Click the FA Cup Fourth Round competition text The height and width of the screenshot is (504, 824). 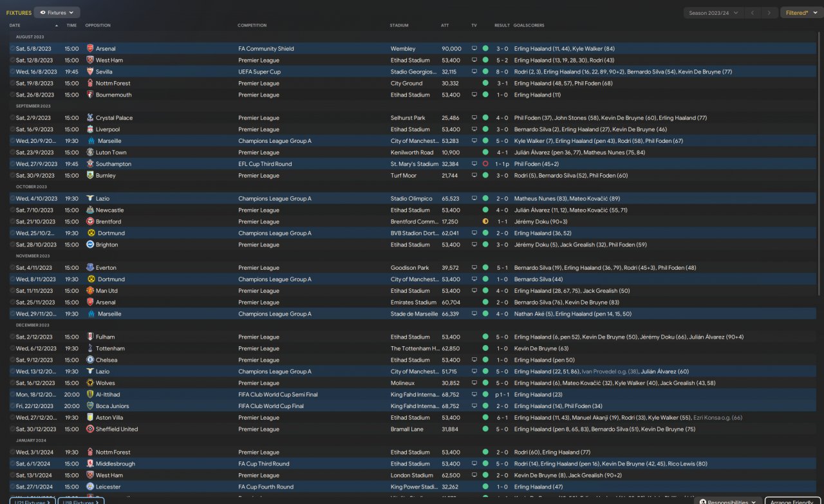point(266,487)
